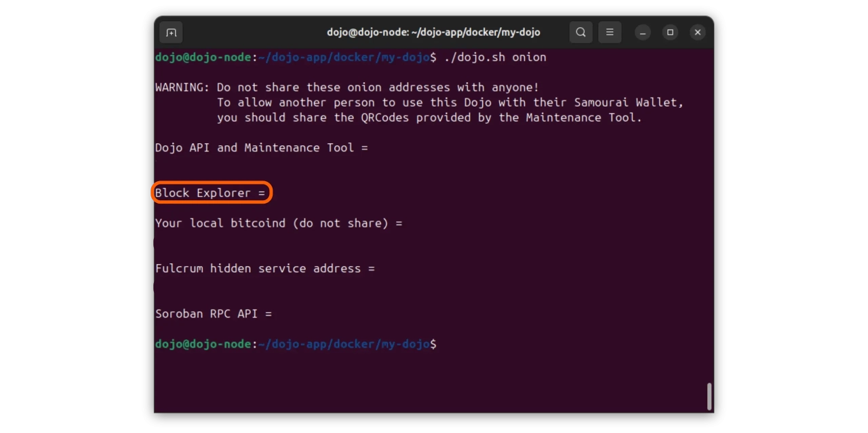Screen dimensions: 868x433
Task: Click the 'Your local bitcoind (do not share) =' line
Action: (x=278, y=223)
